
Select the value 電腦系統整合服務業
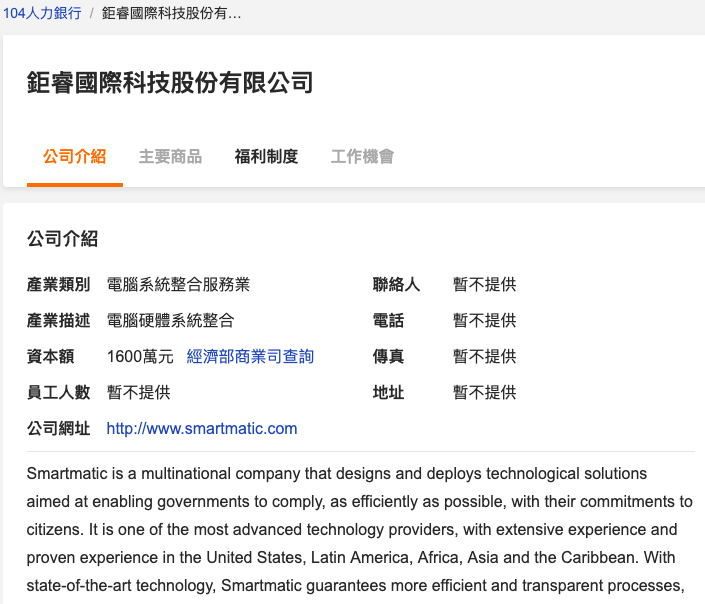tap(178, 285)
